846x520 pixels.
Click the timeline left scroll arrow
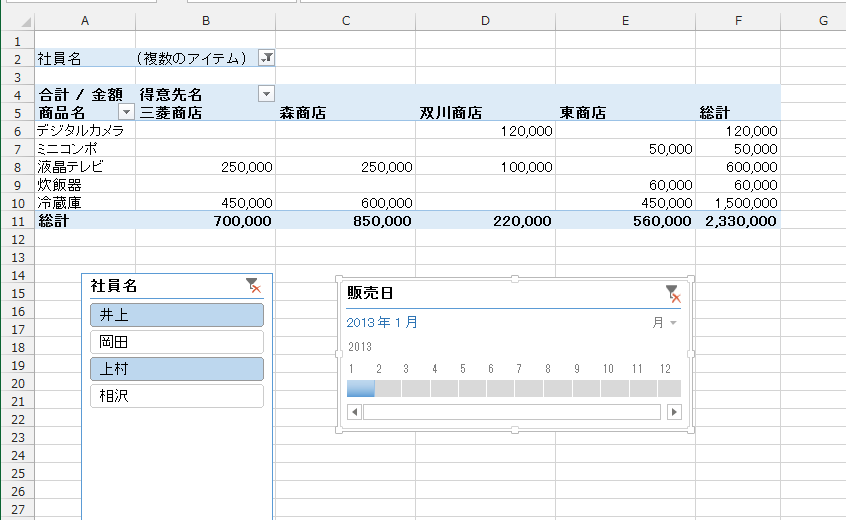pos(354,412)
